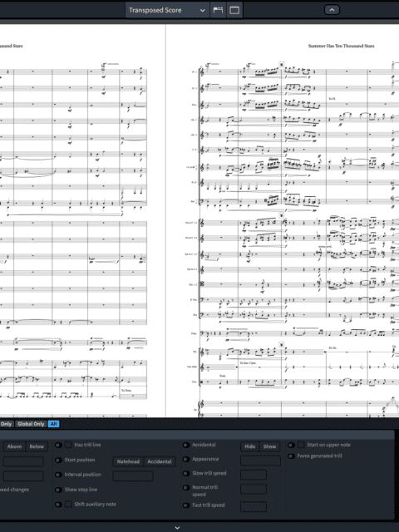Select the Global Only properties scope
The height and width of the screenshot is (532, 399).
(31, 424)
